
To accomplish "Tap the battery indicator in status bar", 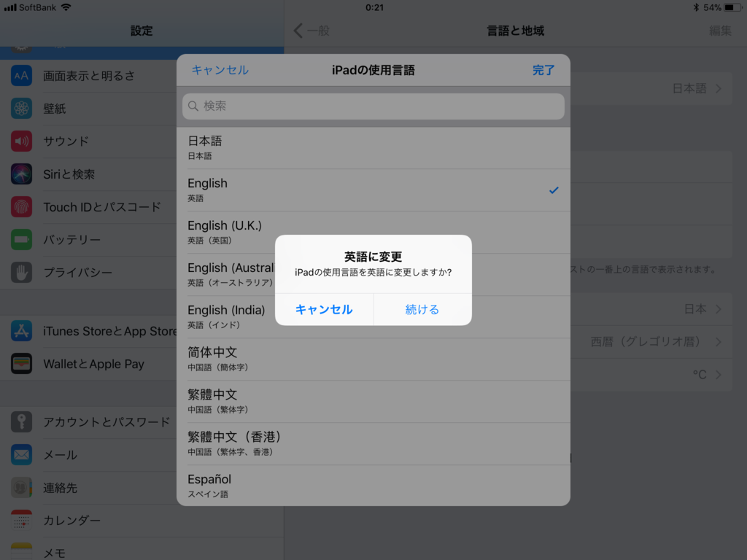I will [x=732, y=7].
